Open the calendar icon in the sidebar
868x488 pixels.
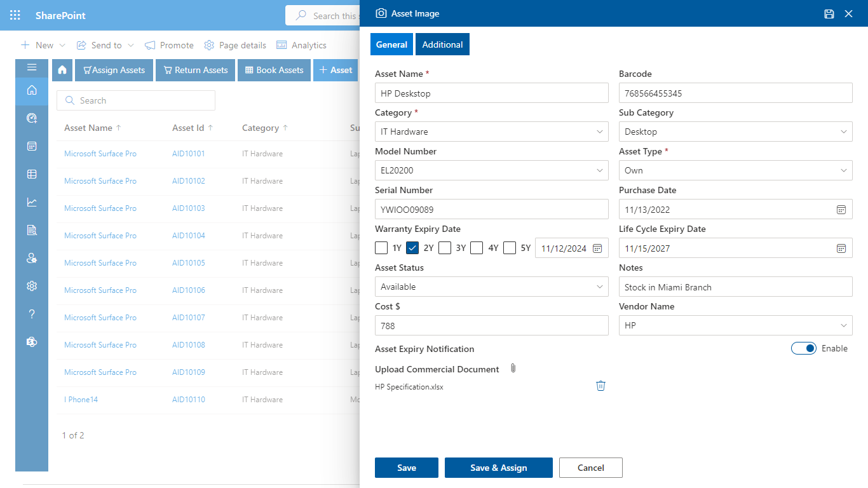32,146
